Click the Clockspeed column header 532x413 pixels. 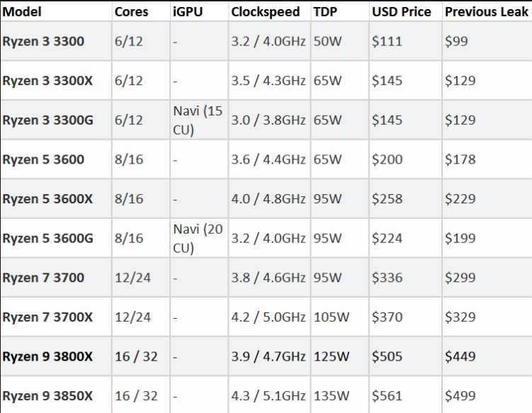coord(266,12)
